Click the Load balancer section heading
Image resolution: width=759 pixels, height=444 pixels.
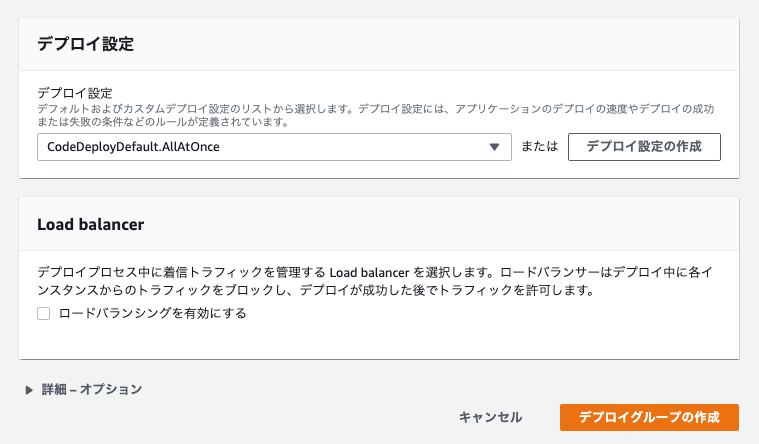[91, 225]
